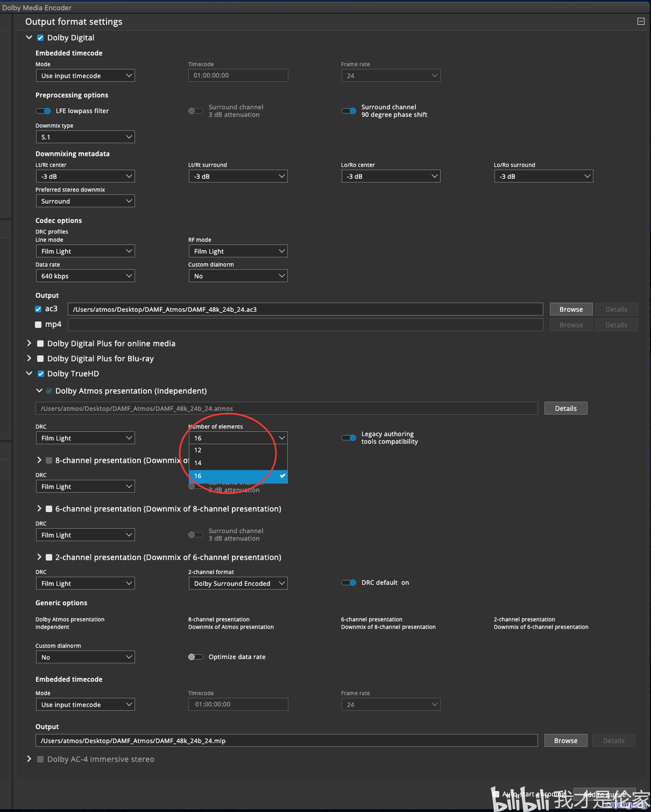Enable the Optimize data rate switch
651x812 pixels.
tap(196, 657)
